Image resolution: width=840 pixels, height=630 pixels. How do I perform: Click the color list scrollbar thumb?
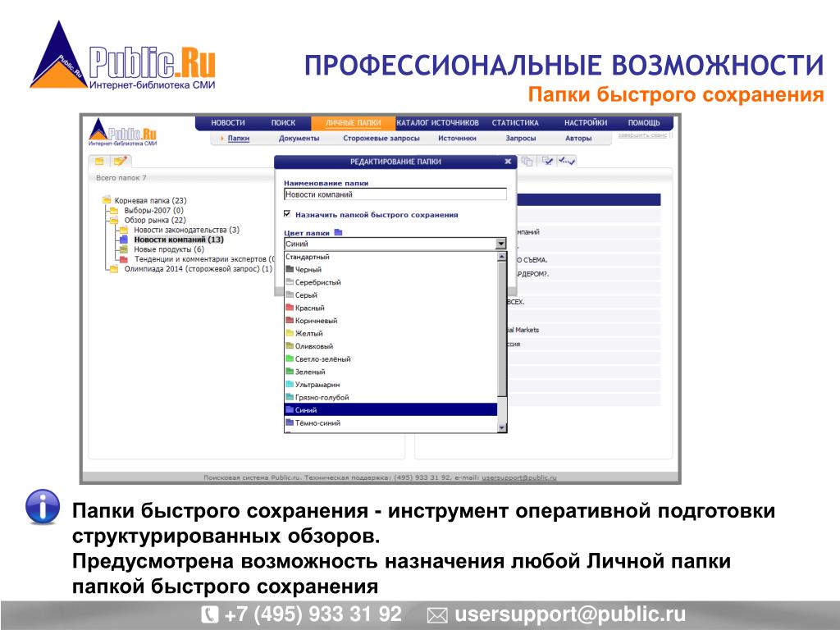[x=502, y=329]
